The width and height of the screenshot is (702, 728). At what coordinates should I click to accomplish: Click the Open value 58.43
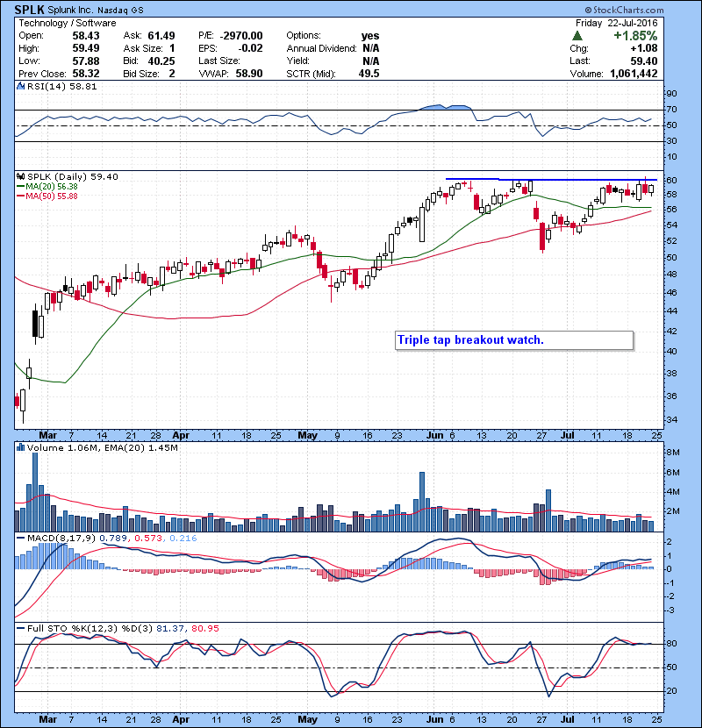pyautogui.click(x=86, y=36)
